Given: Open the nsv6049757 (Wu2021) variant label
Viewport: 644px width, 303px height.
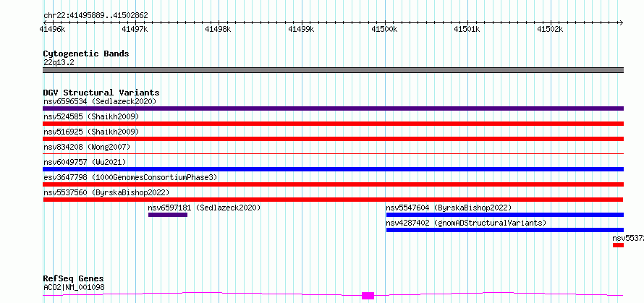Looking at the screenshot, I should (x=85, y=162).
